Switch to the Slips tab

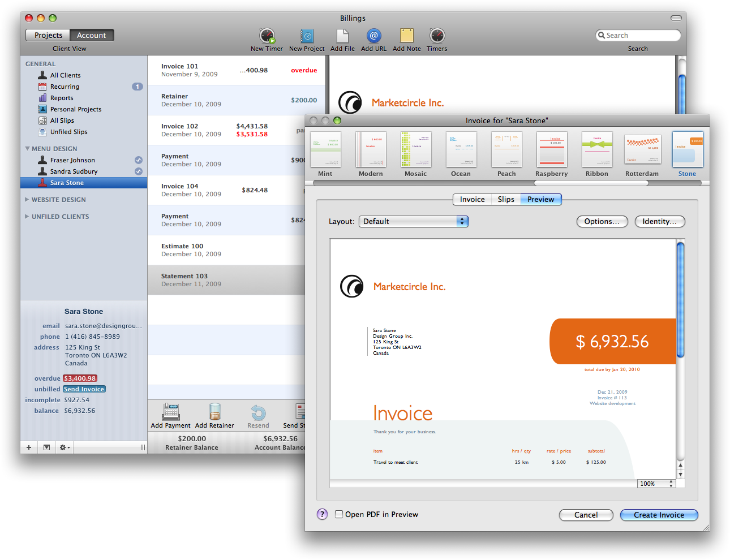click(506, 199)
